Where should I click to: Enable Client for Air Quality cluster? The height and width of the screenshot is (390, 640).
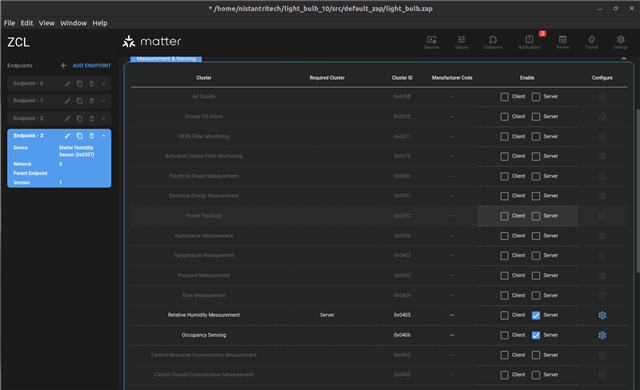[504, 97]
